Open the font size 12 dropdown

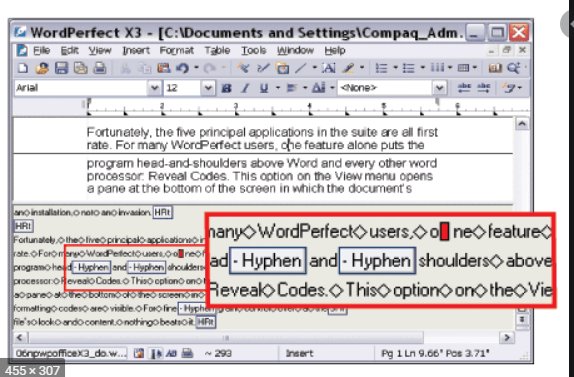point(208,88)
